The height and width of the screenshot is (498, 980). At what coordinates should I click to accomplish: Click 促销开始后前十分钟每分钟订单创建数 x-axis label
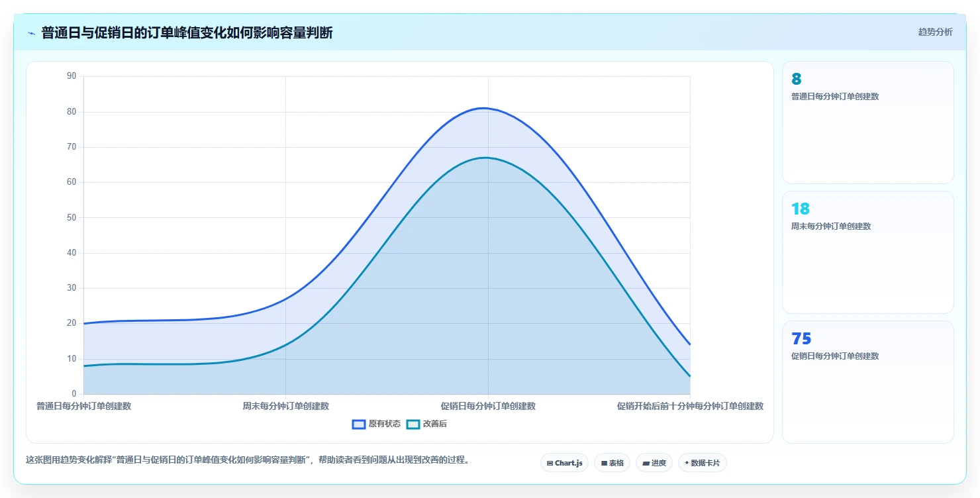point(690,406)
